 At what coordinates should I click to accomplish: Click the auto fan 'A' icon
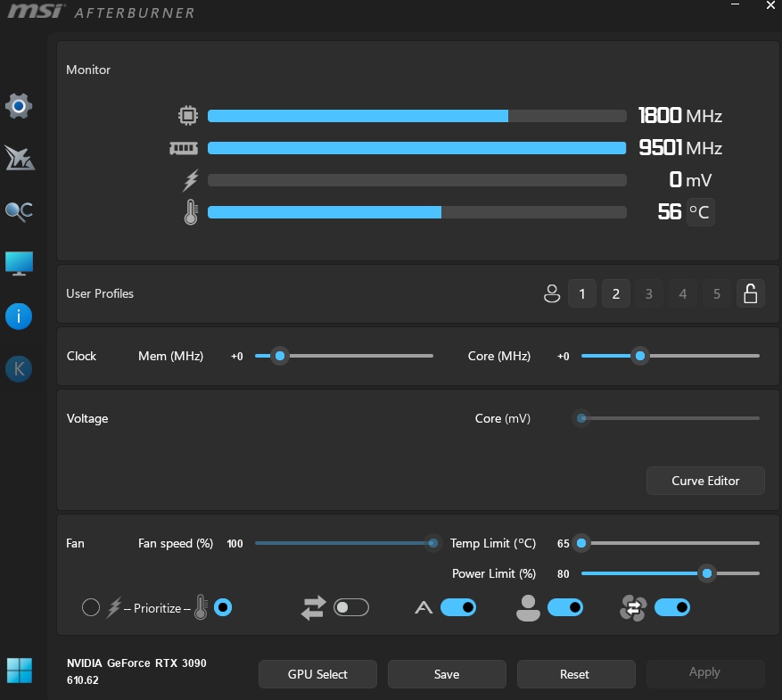(424, 608)
